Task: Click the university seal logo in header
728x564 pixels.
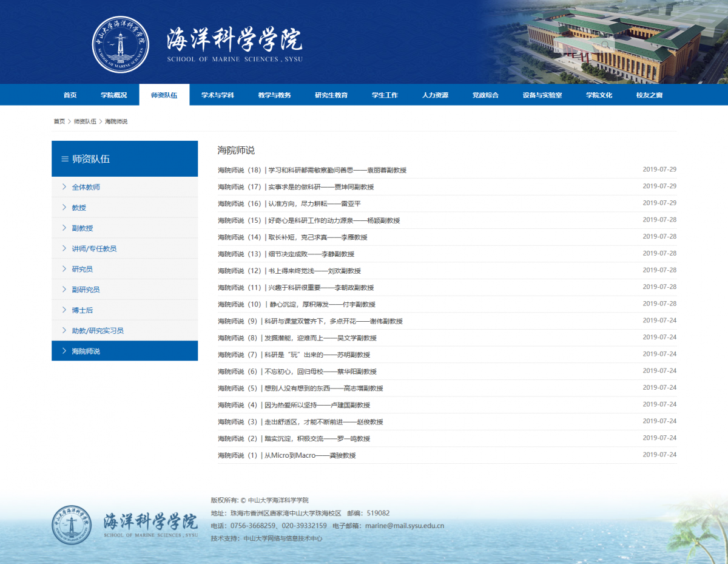Action: (120, 44)
